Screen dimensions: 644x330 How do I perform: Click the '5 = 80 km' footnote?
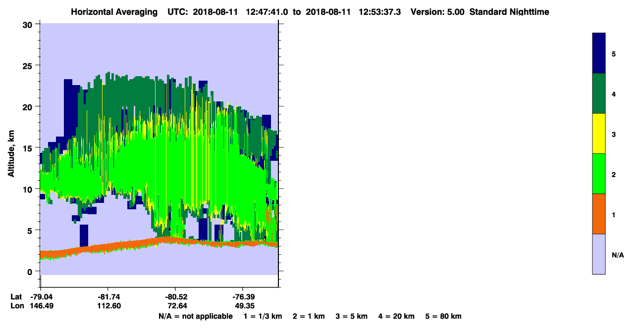(x=443, y=316)
